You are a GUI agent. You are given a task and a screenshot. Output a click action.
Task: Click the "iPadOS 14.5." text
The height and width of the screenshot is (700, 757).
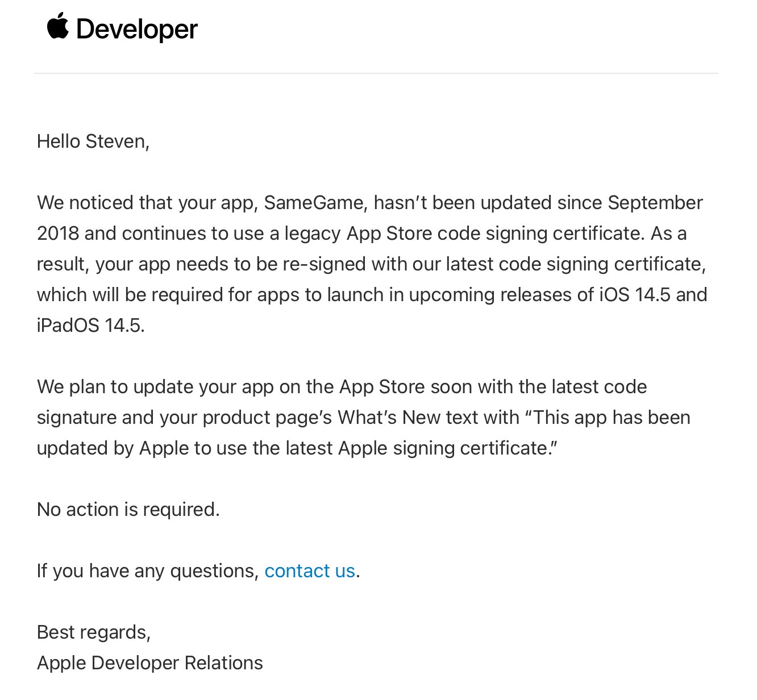[x=91, y=326]
